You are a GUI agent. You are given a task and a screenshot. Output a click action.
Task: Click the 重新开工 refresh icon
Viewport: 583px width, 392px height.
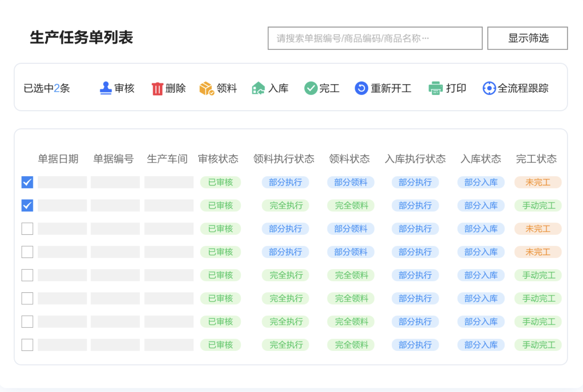[x=361, y=88]
